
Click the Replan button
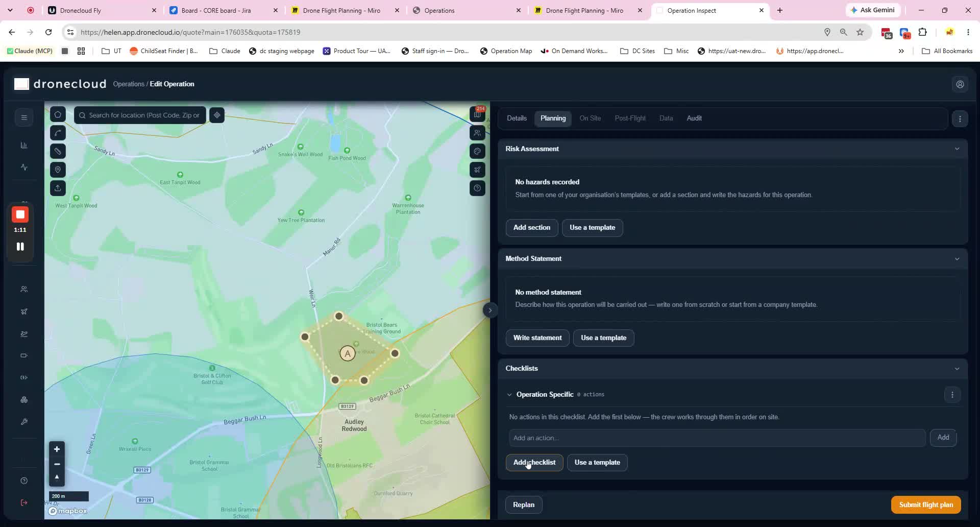click(x=524, y=505)
